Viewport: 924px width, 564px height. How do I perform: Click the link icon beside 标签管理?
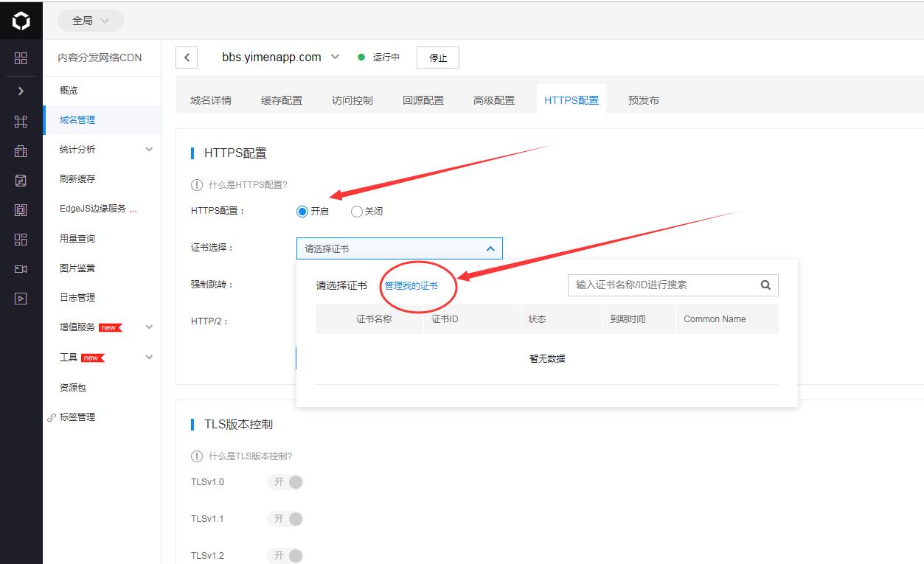coord(52,417)
